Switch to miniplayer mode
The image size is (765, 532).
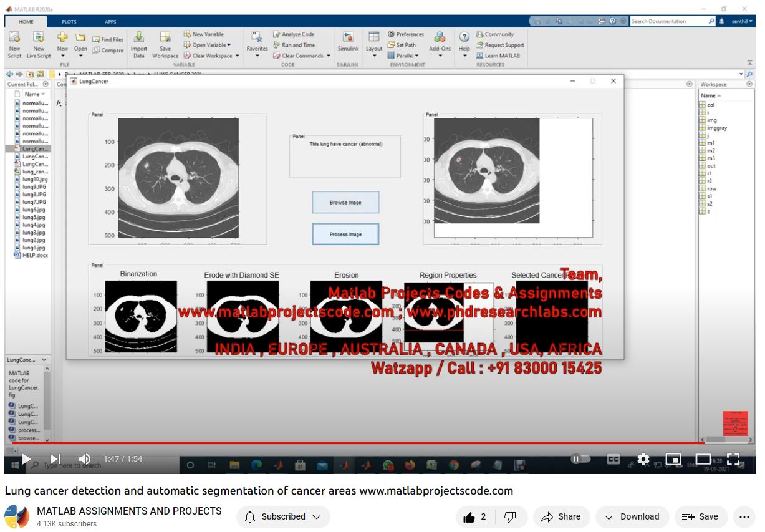673,459
